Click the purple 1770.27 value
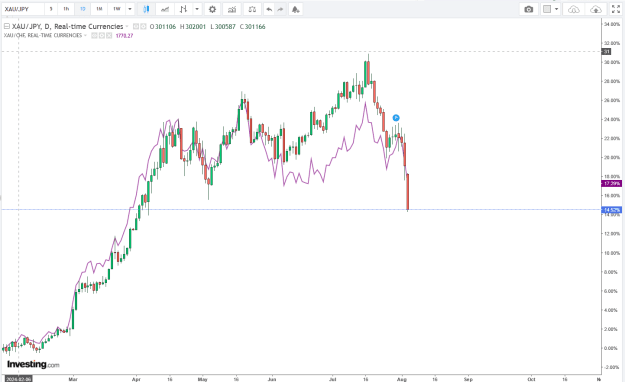 124,35
